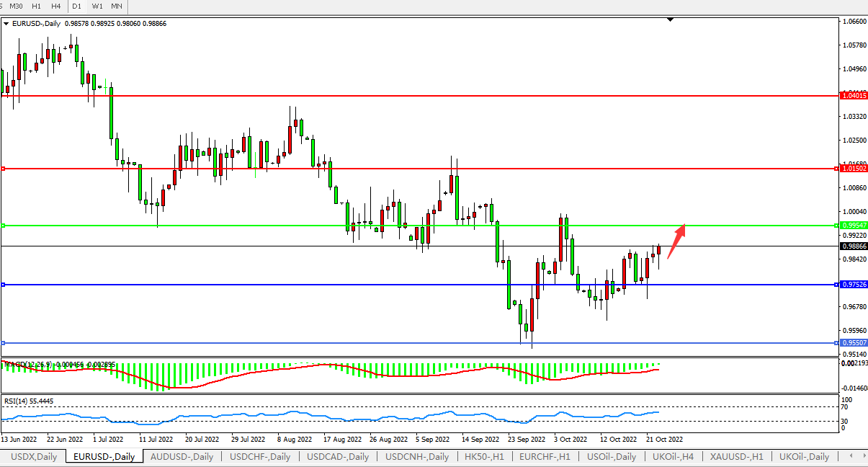Expand the EURUSD chart title dropdown arrow
The image size is (868, 467).
click(x=6, y=24)
